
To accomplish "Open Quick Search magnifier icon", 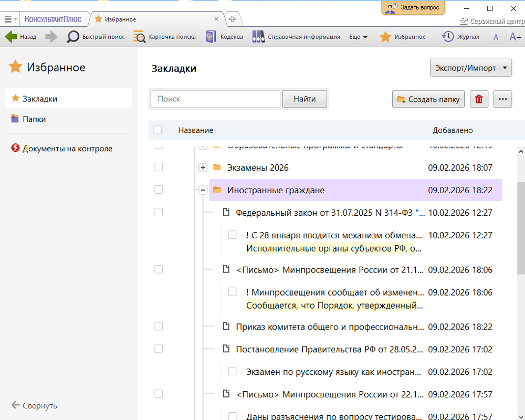I will coord(73,37).
